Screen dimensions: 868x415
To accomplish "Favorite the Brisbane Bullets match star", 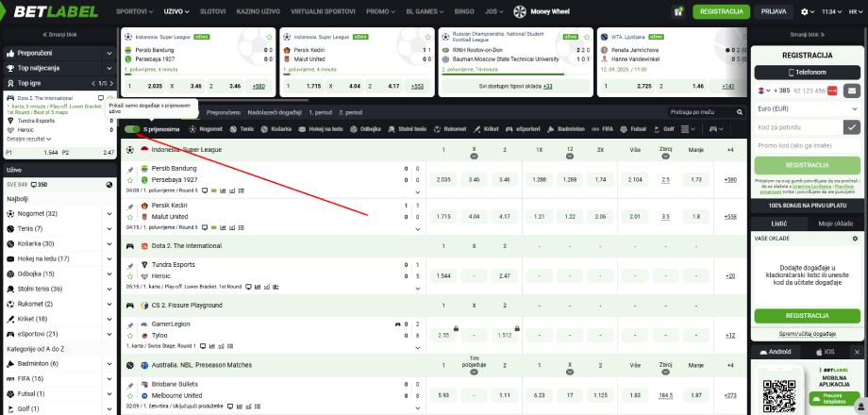I will 130,396.
